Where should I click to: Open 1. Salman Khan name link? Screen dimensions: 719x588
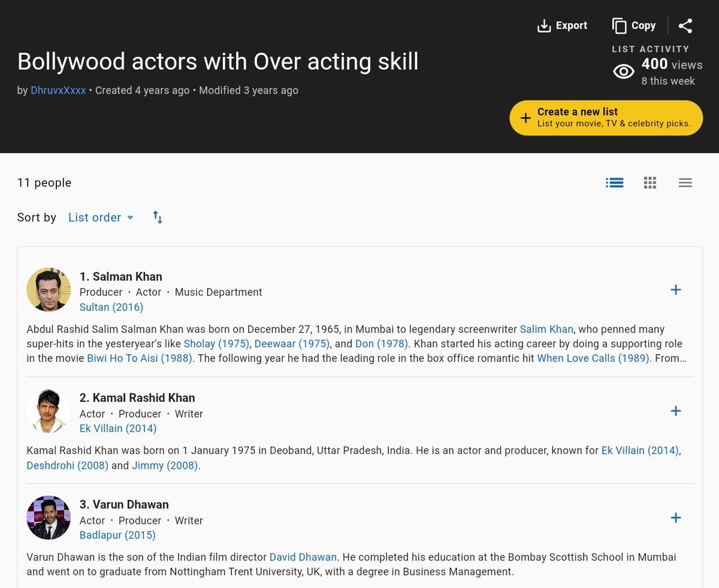pos(121,277)
